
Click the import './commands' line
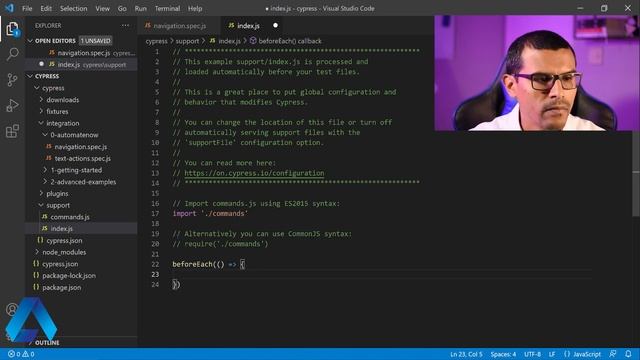pos(210,213)
